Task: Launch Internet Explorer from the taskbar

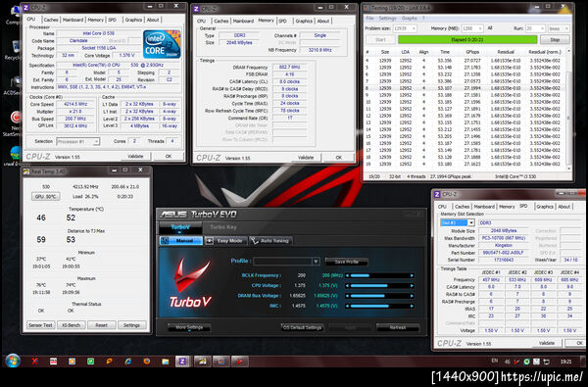Action: tap(127, 362)
